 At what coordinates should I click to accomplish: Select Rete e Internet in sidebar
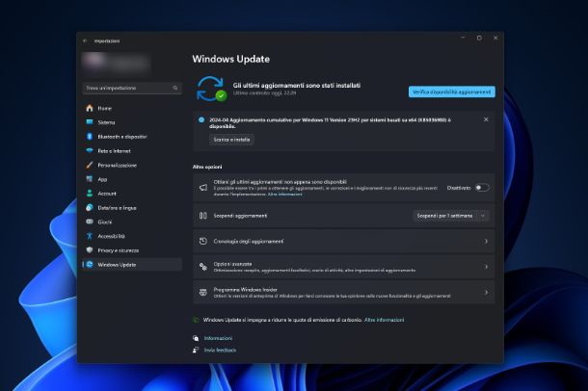(x=132, y=150)
